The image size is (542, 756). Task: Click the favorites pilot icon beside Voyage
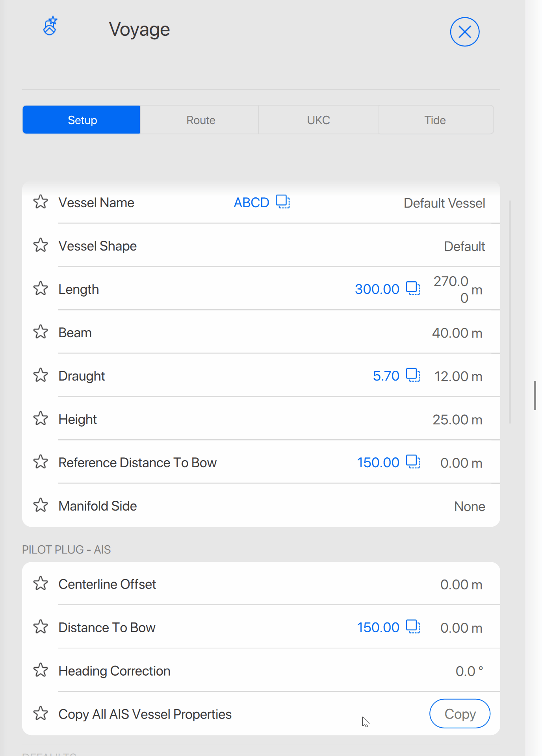point(50,26)
